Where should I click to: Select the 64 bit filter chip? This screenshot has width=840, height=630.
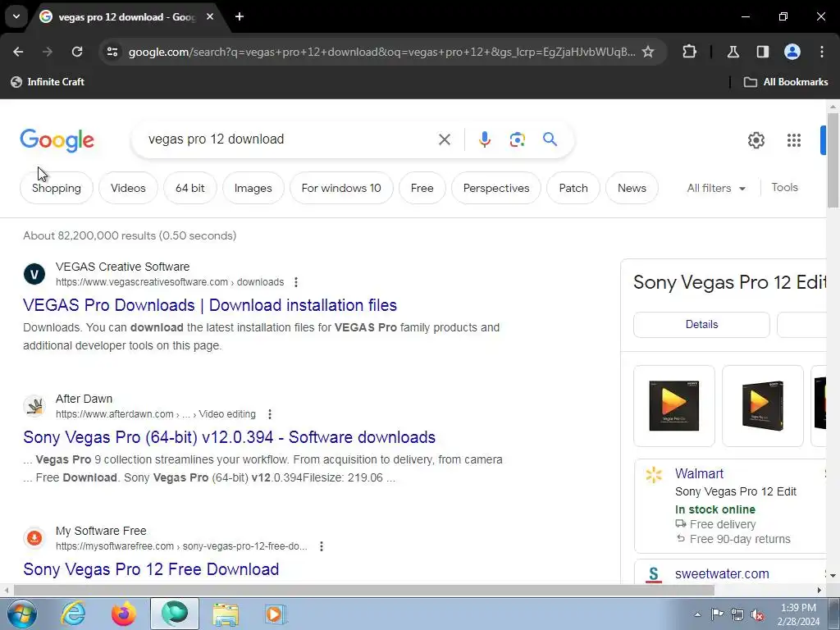[190, 188]
